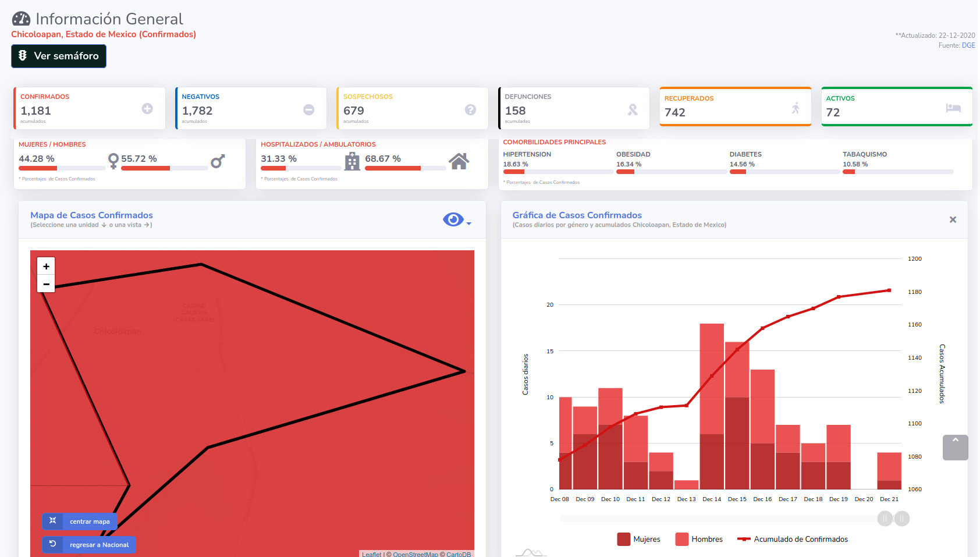This screenshot has height=557, width=980.
Task: Close the Gráfica de Casos Confirmados panel
Action: tap(953, 219)
